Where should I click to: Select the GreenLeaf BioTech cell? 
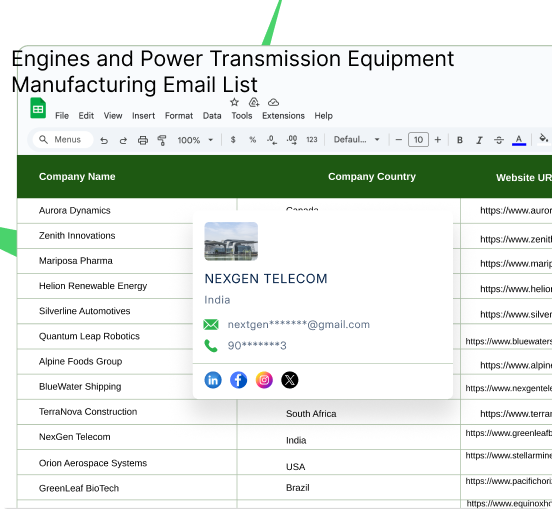pos(79,488)
